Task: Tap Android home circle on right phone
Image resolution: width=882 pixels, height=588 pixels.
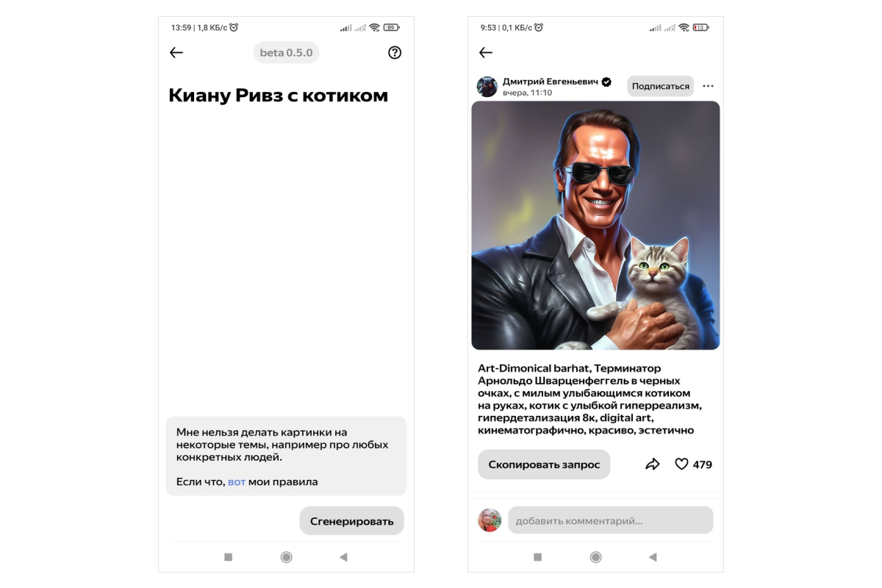Action: [x=596, y=557]
